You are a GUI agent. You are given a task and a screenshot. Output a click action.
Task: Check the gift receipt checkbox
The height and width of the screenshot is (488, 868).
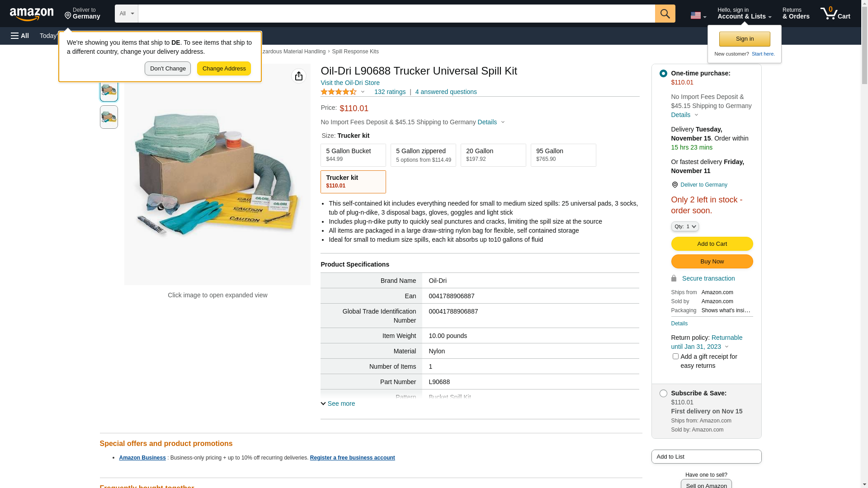pos(675,357)
